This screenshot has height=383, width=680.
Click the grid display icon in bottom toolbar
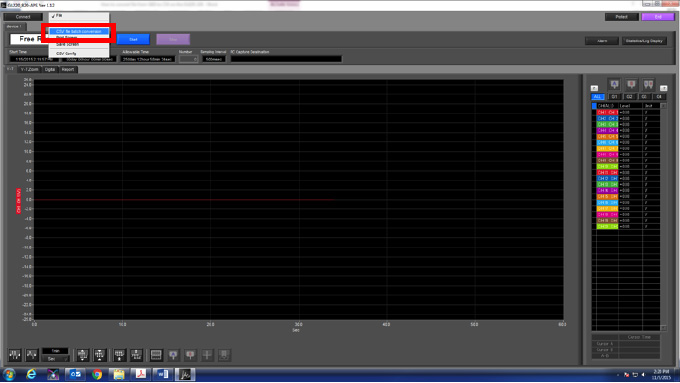pyautogui.click(x=156, y=355)
